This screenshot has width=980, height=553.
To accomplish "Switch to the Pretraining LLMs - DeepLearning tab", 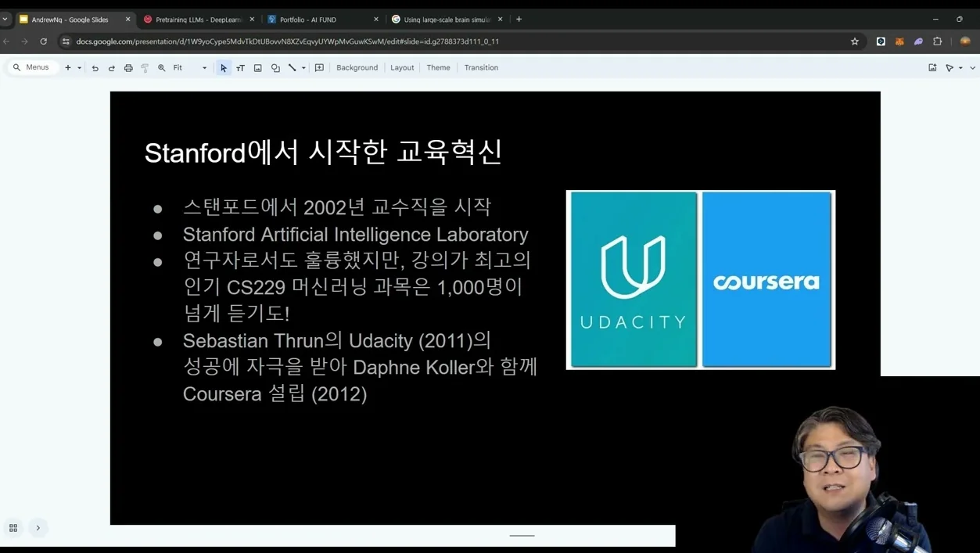I will (x=199, y=20).
